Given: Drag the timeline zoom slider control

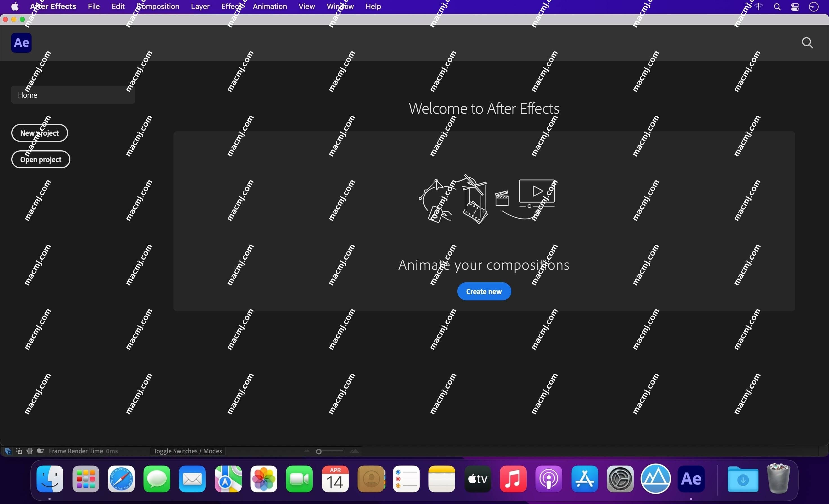Looking at the screenshot, I should tap(318, 451).
